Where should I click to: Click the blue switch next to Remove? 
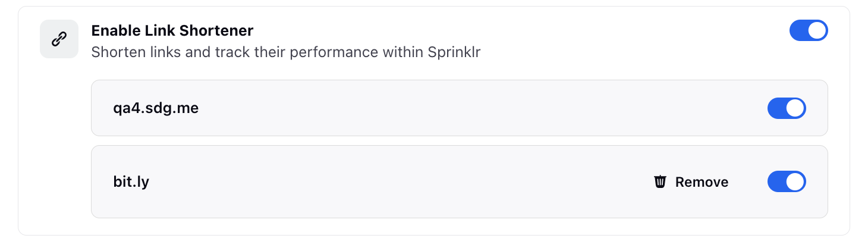point(787,181)
